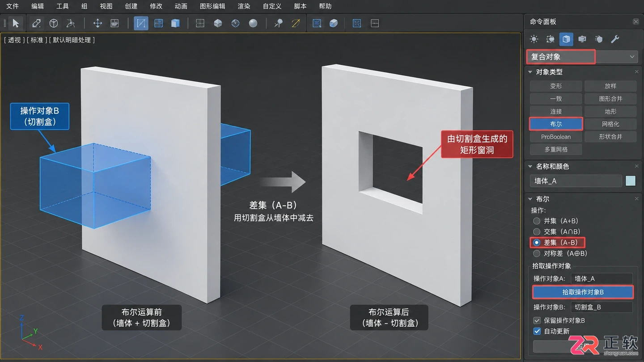Open the wrench tab in the command panel

615,39
